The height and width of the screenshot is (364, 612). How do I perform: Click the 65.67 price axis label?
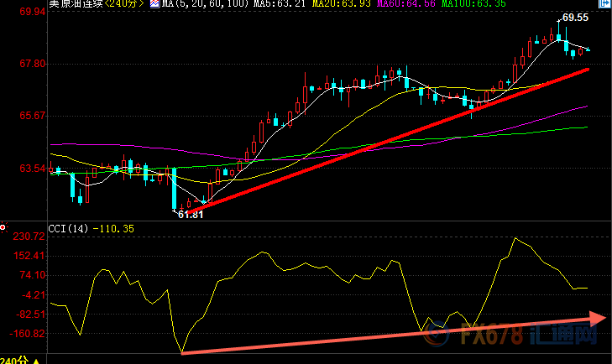click(x=33, y=116)
